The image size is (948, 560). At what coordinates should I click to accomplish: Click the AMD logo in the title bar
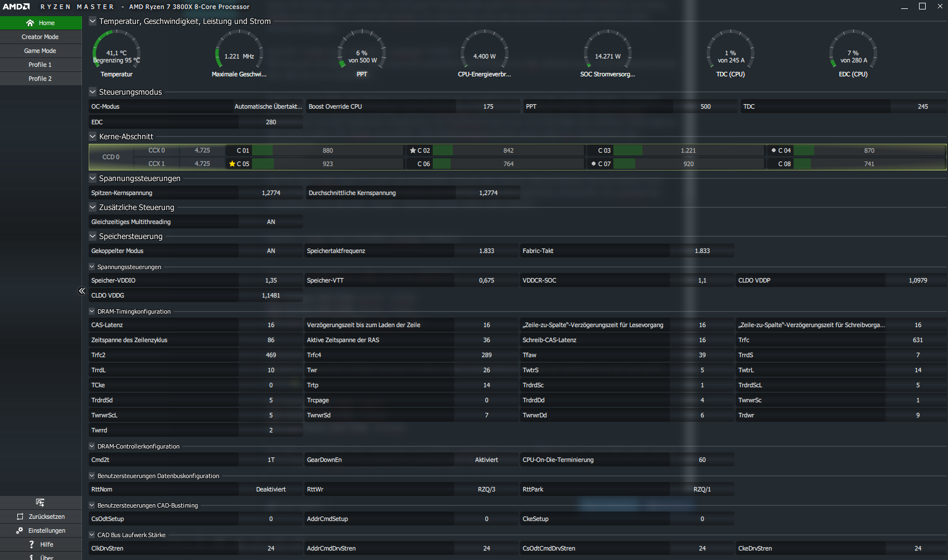pos(16,7)
